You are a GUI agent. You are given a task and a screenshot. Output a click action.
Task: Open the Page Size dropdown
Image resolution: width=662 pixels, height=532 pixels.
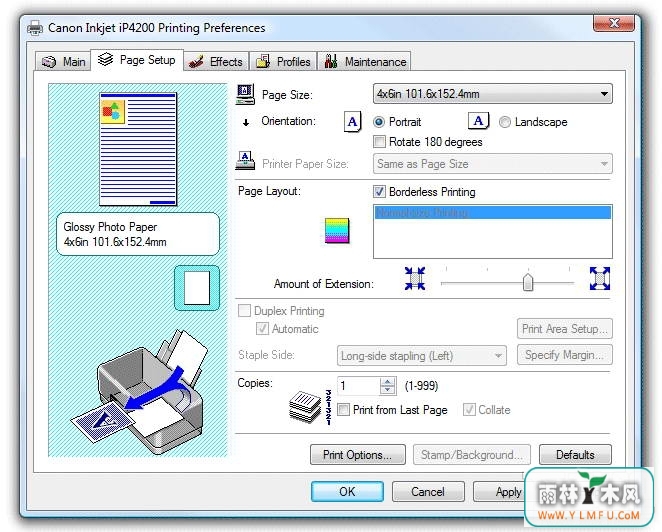tap(493, 94)
